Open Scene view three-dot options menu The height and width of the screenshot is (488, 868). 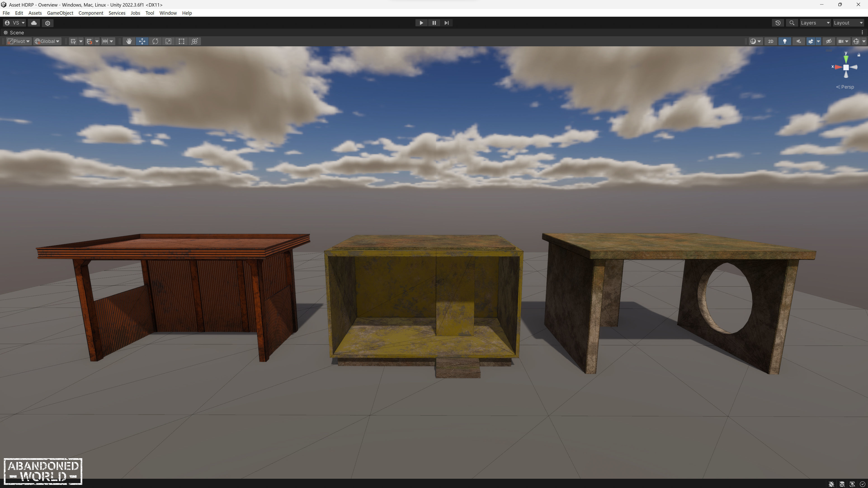point(862,33)
